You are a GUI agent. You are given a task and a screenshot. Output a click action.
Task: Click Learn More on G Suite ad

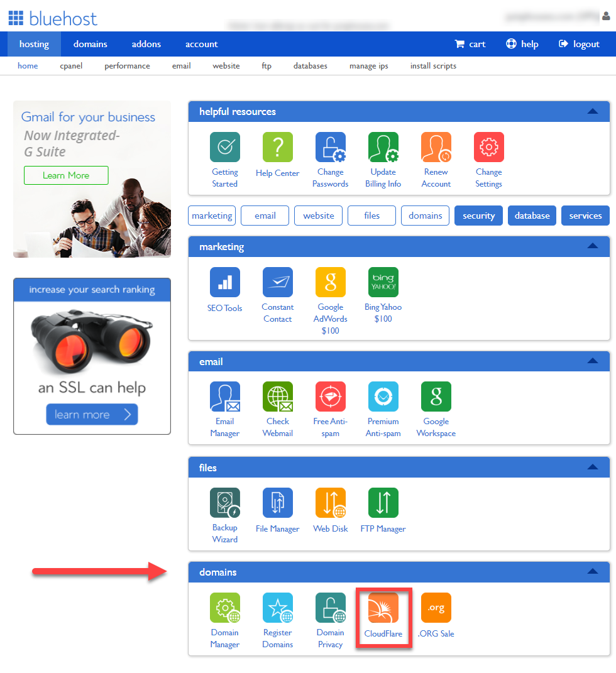point(66,175)
